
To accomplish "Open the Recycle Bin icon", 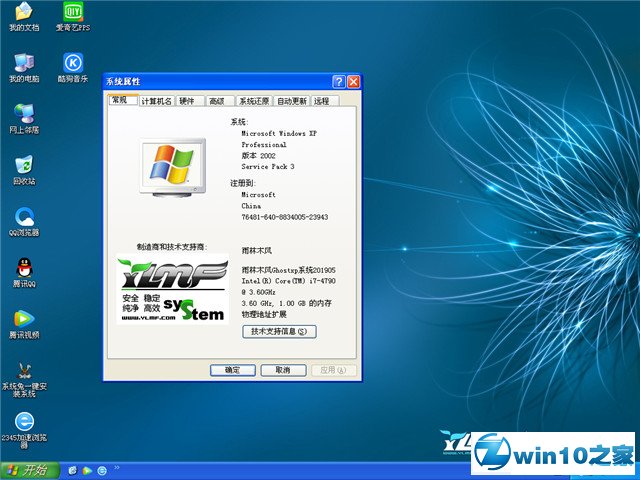I will point(24,170).
